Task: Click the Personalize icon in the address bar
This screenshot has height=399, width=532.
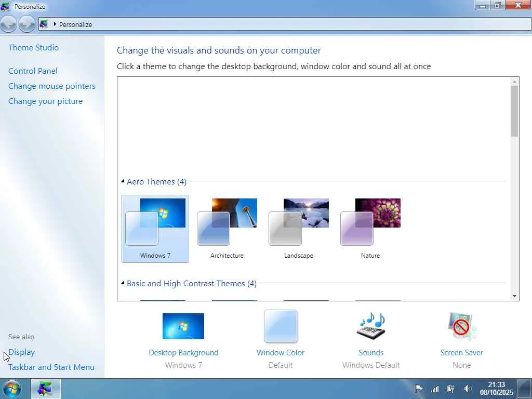Action: [44, 24]
